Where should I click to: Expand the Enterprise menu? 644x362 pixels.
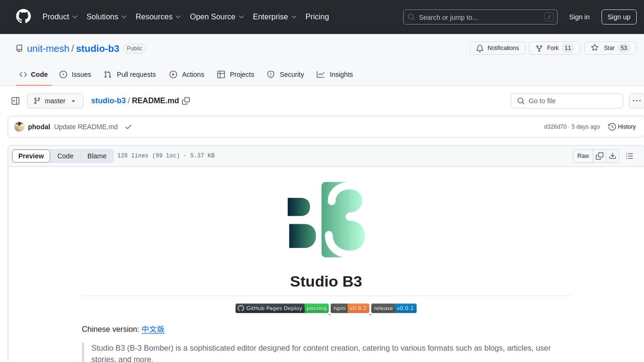coord(275,17)
